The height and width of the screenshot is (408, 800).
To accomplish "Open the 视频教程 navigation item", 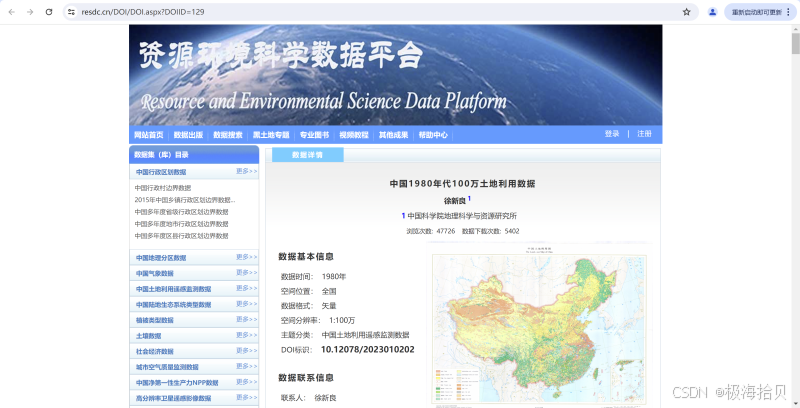I will [x=354, y=135].
